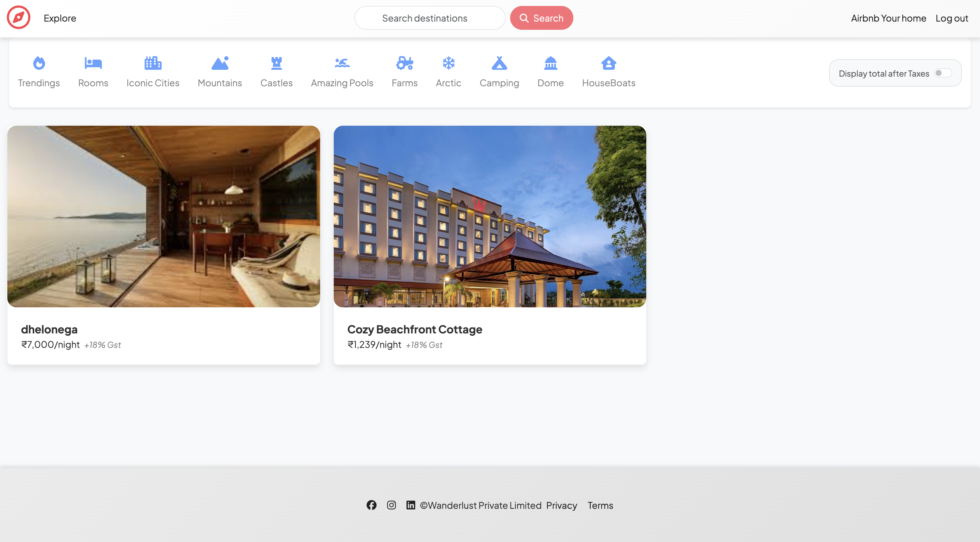
Task: Choose the Iconic Cities building icon
Action: (153, 63)
